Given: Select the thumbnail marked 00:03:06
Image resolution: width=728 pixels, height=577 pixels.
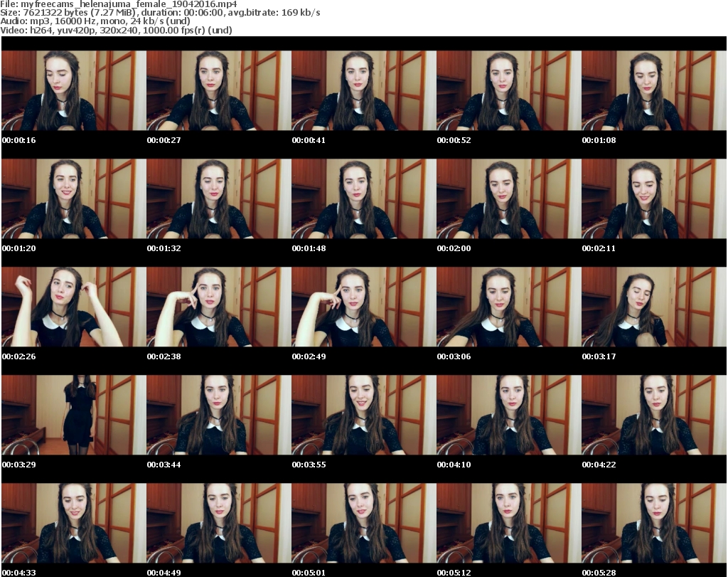Looking at the screenshot, I should point(509,307).
